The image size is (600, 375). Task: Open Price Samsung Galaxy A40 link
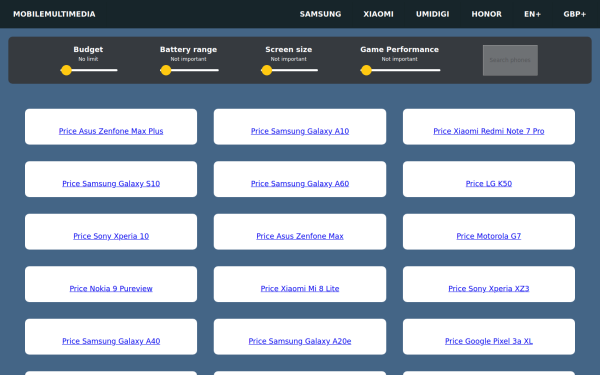point(111,341)
